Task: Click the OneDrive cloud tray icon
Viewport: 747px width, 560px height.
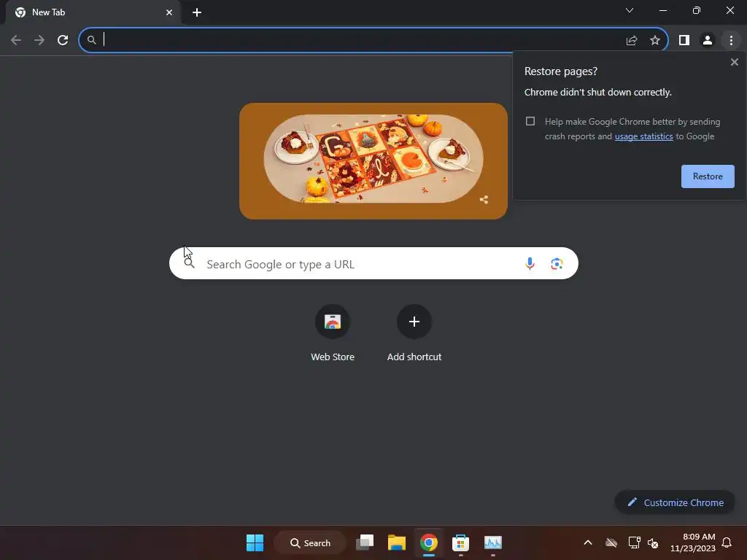Action: pyautogui.click(x=611, y=542)
